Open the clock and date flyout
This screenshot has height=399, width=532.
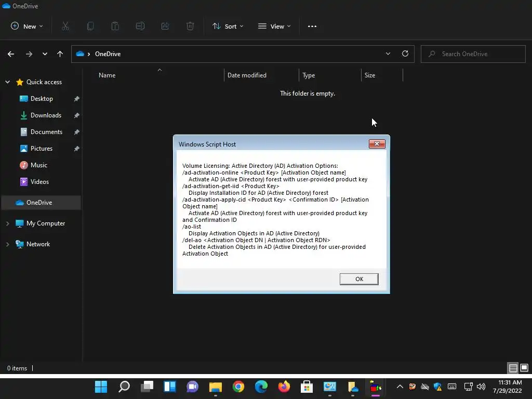click(x=508, y=387)
